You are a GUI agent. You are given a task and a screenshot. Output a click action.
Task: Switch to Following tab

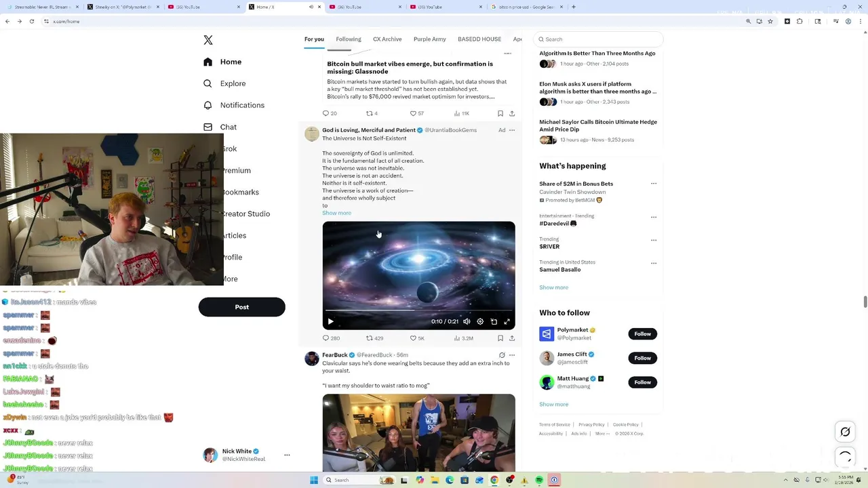(349, 39)
